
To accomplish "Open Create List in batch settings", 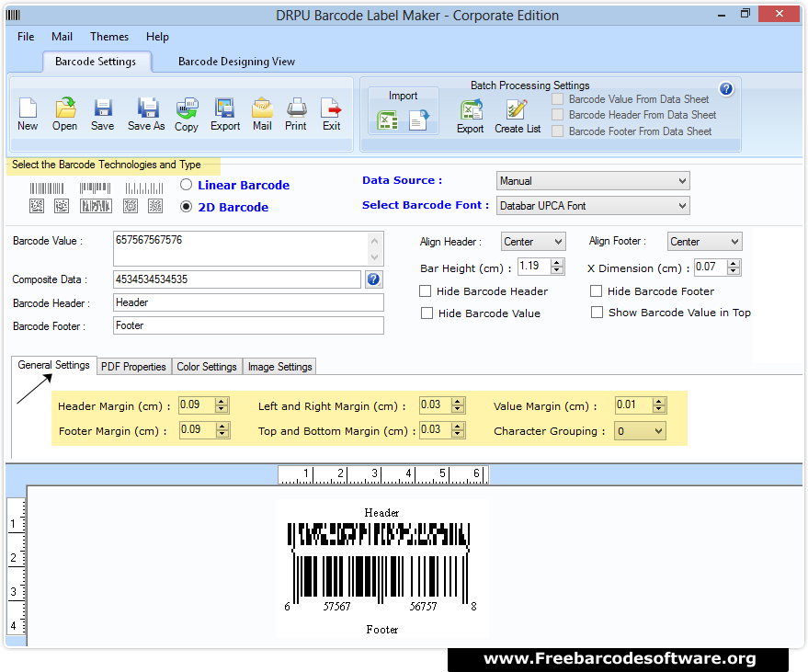I will 518,117.
